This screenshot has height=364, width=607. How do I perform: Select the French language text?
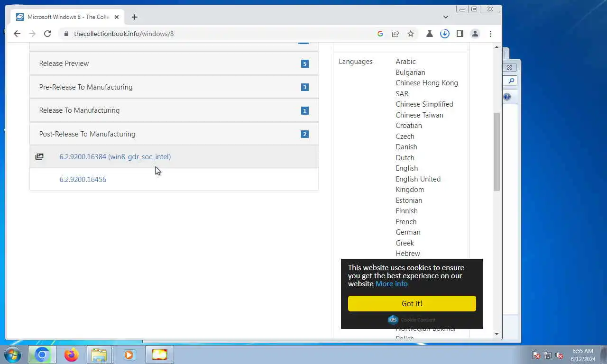pyautogui.click(x=406, y=222)
